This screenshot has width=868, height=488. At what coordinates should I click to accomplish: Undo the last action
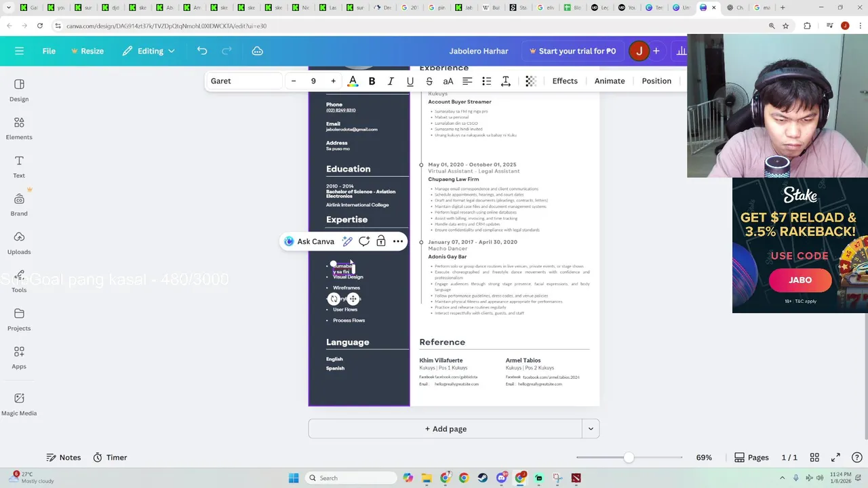202,51
